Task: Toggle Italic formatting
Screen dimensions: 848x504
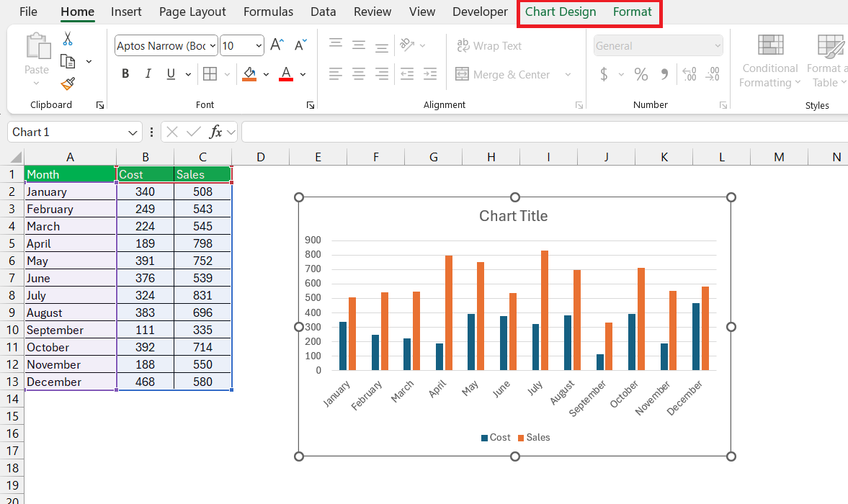Action: 148,74
